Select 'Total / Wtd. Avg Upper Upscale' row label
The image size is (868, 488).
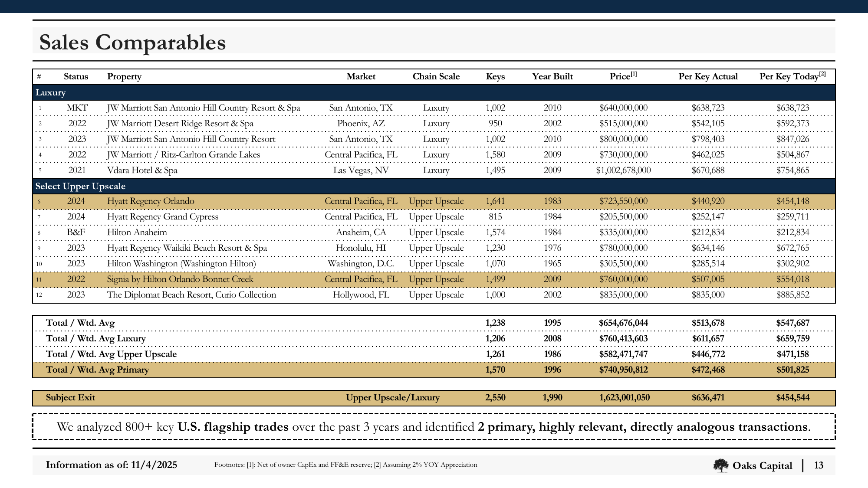coord(112,354)
